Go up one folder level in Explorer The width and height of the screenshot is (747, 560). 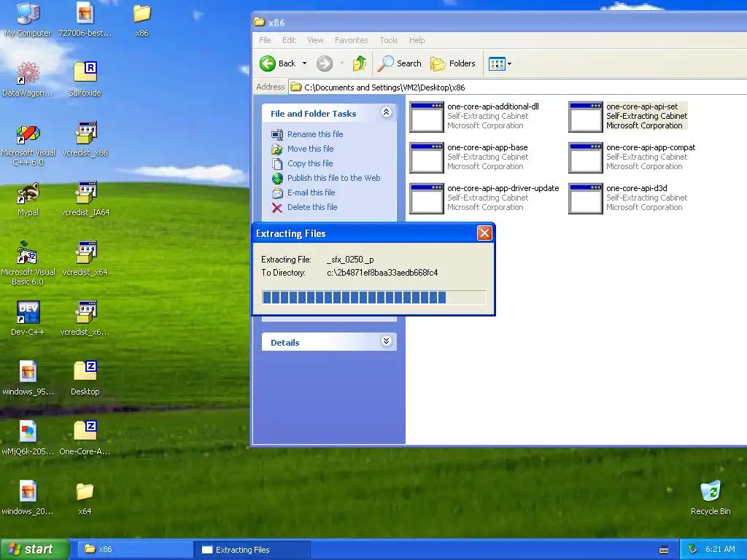(x=360, y=63)
